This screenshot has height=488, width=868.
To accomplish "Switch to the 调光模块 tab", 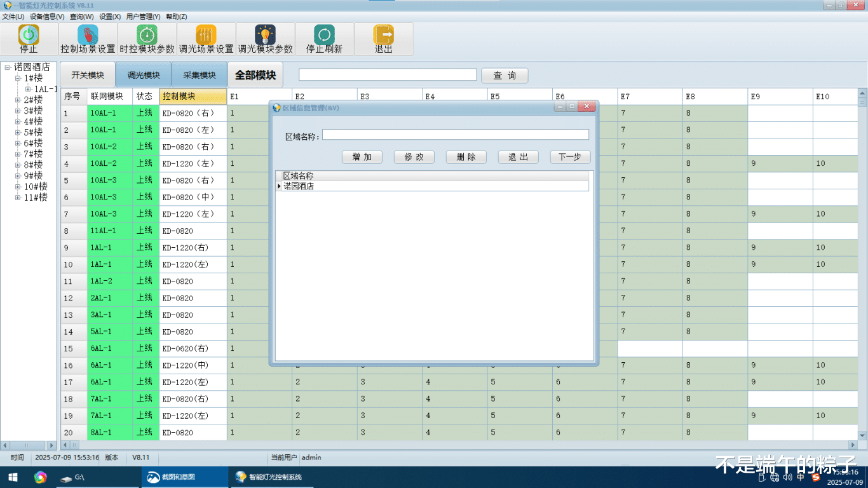I will click(x=144, y=75).
